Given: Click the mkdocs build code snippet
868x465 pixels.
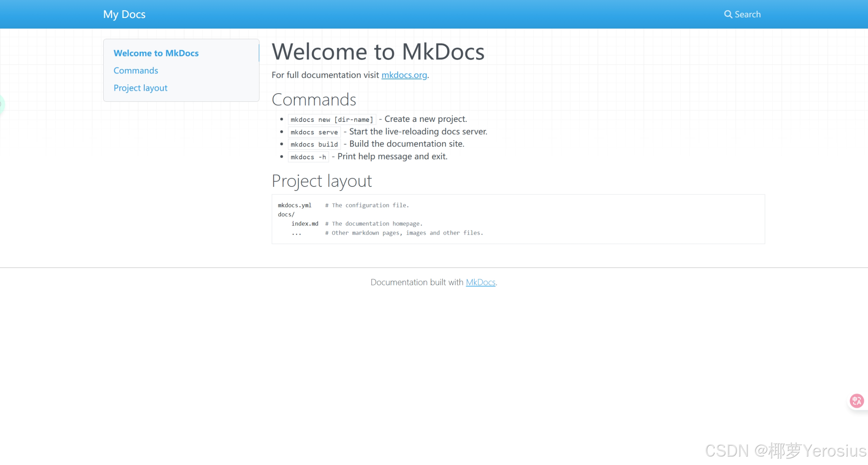Looking at the screenshot, I should point(314,145).
